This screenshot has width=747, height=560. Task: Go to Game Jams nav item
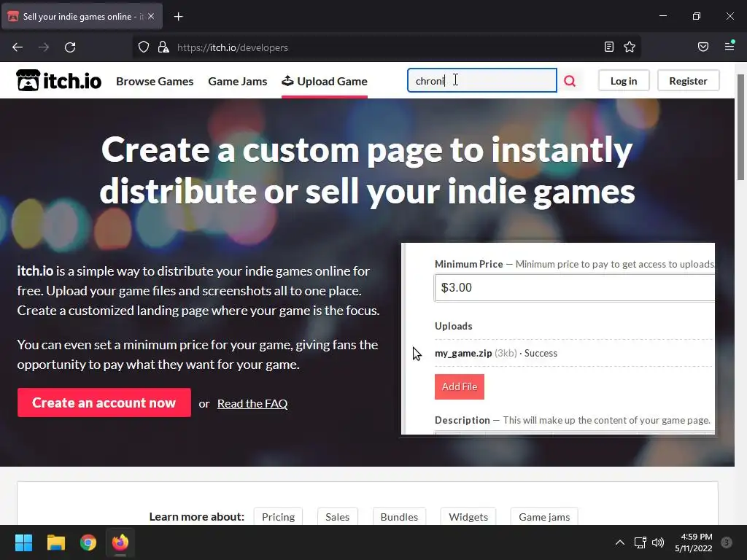point(237,82)
